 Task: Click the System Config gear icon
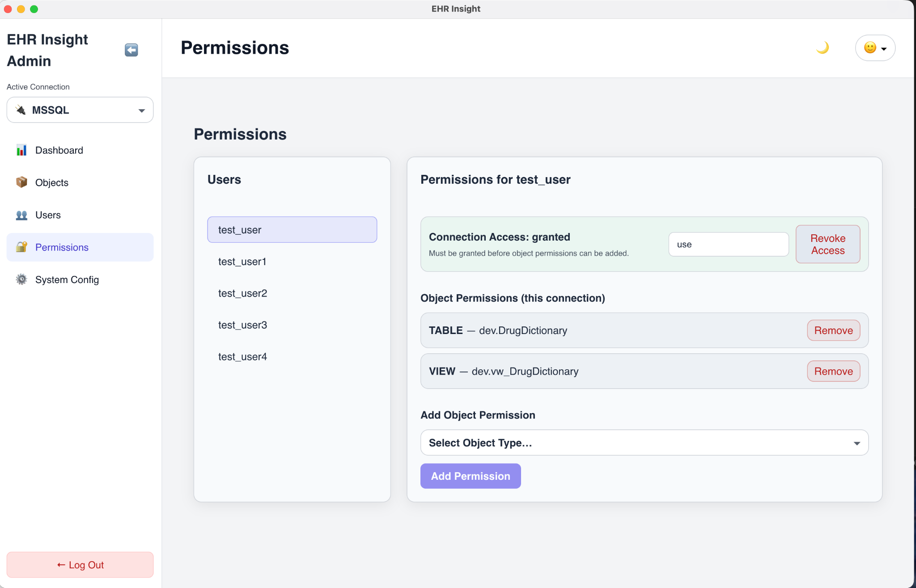pos(21,279)
